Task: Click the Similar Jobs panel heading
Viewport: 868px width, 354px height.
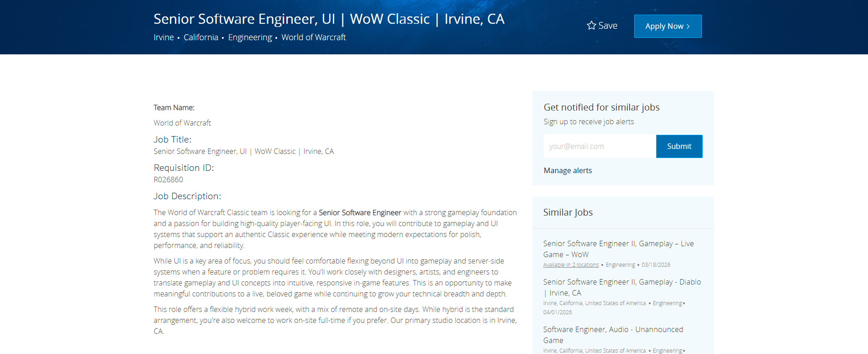Action: 568,212
